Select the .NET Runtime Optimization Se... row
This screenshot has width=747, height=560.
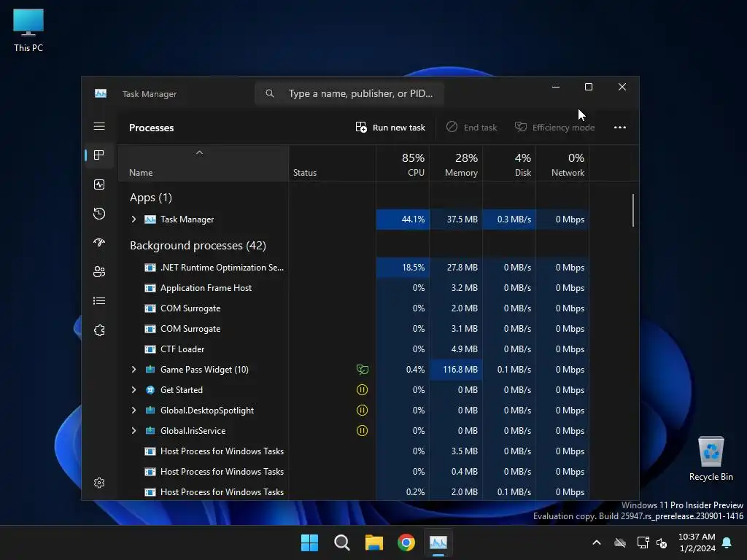[x=354, y=268]
